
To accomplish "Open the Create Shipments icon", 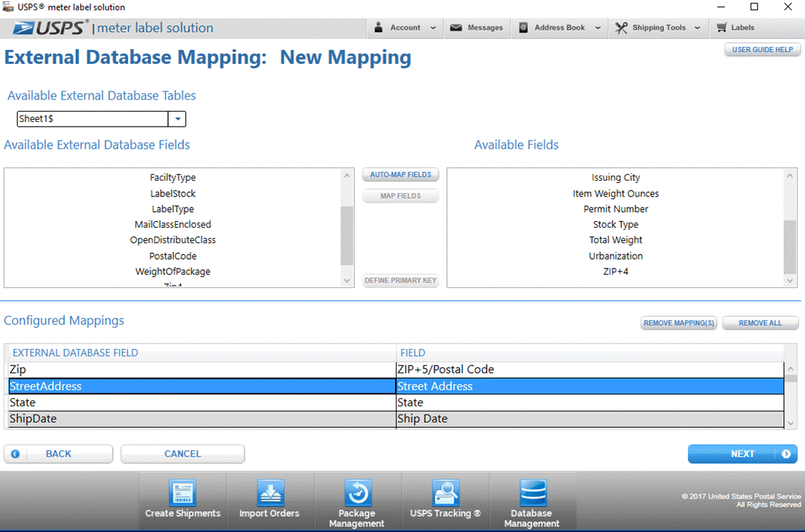I will tap(182, 493).
